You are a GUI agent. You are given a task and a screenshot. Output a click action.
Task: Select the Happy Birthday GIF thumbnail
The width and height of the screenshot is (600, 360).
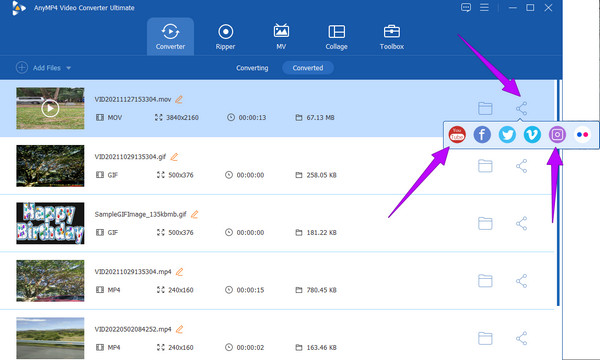[50, 223]
